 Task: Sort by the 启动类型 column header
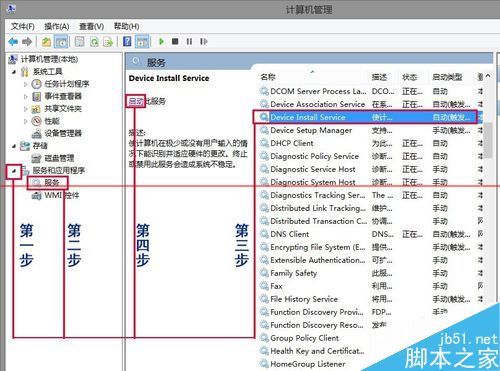click(x=447, y=77)
